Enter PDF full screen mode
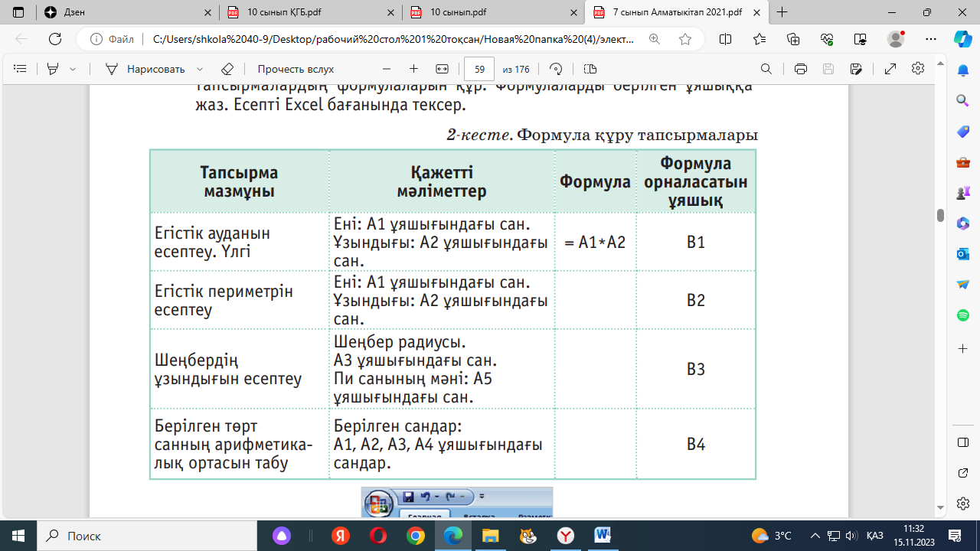Screen dimensions: 980x551 point(890,69)
